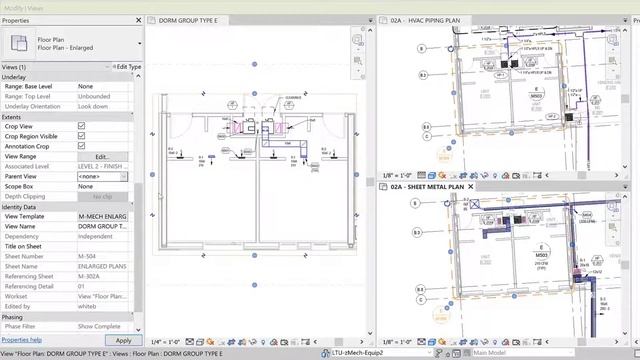This screenshot has height=360, width=640.
Task: Open the Parent View dropdown
Action: [123, 176]
